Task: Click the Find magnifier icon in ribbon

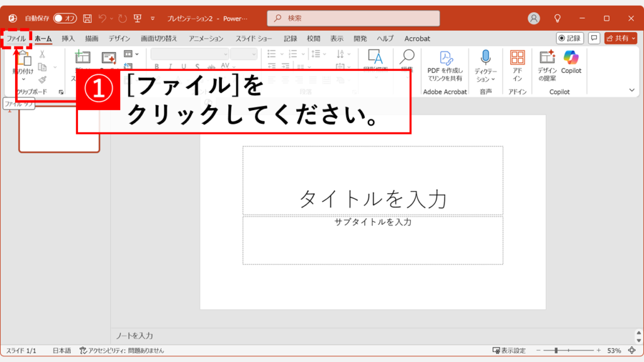Action: [x=407, y=57]
